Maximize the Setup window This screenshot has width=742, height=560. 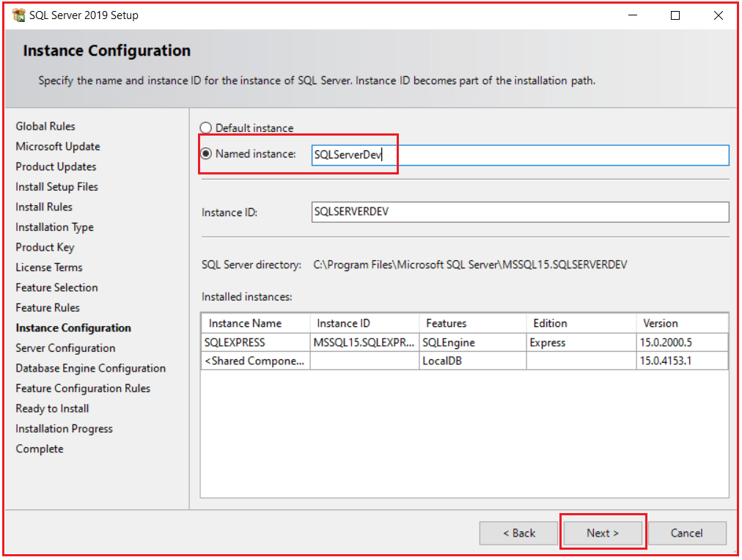675,15
